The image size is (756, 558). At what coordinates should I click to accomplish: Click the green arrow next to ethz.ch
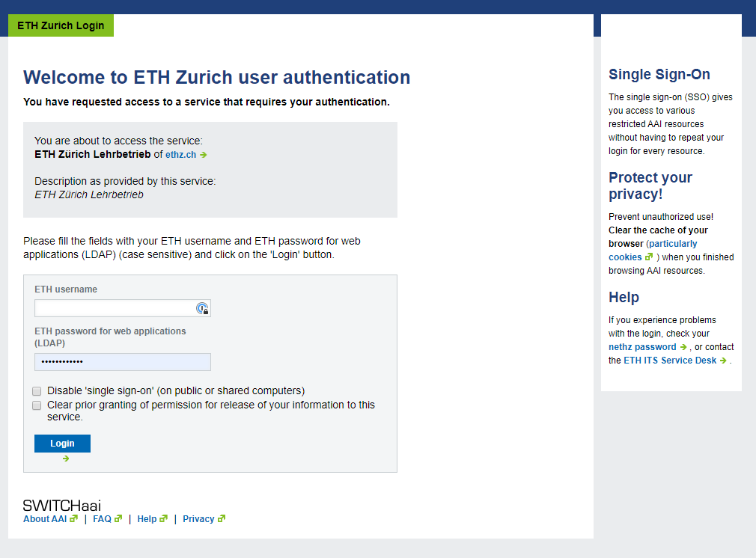click(x=204, y=155)
